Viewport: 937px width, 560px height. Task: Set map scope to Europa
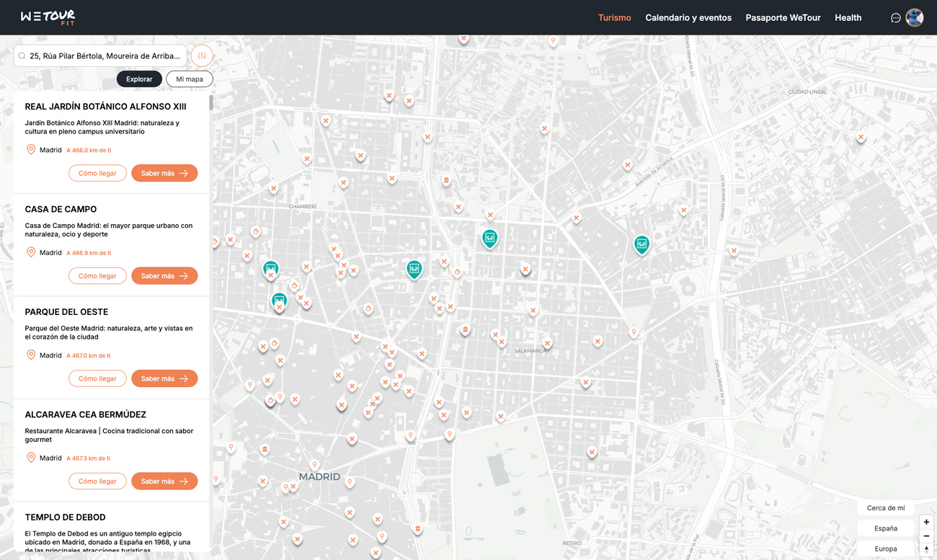tap(885, 548)
